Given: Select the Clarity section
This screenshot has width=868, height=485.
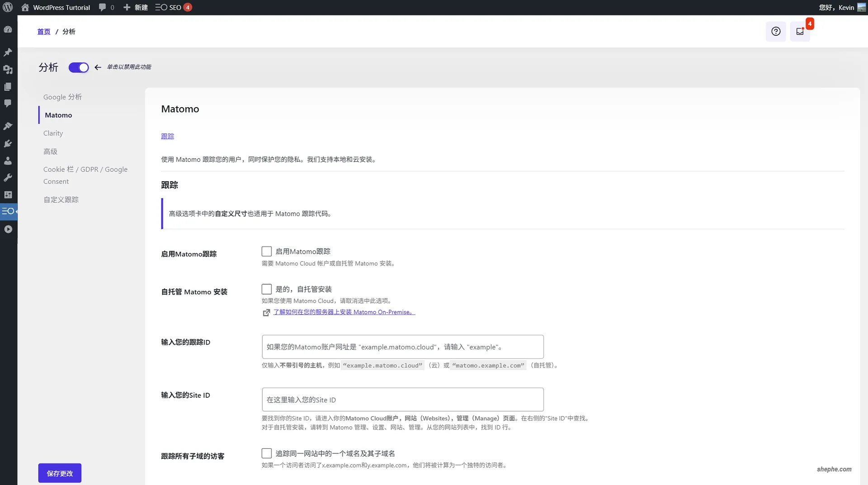Looking at the screenshot, I should (53, 133).
